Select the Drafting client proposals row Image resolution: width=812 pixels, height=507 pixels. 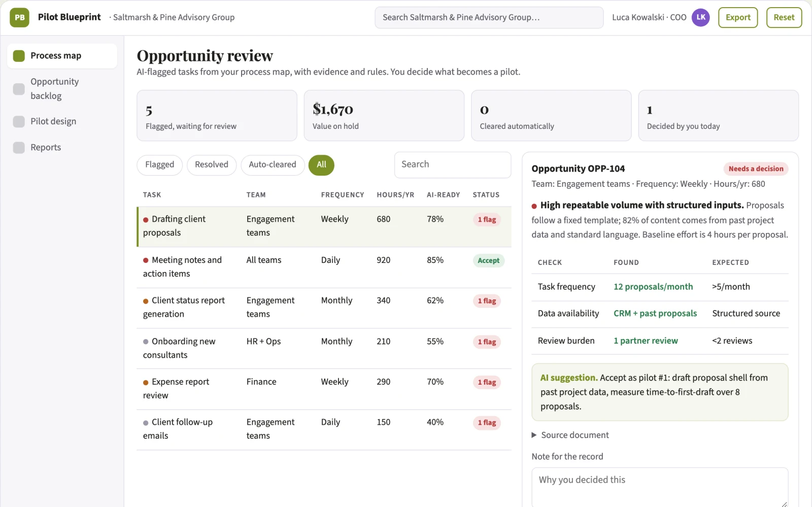click(324, 226)
